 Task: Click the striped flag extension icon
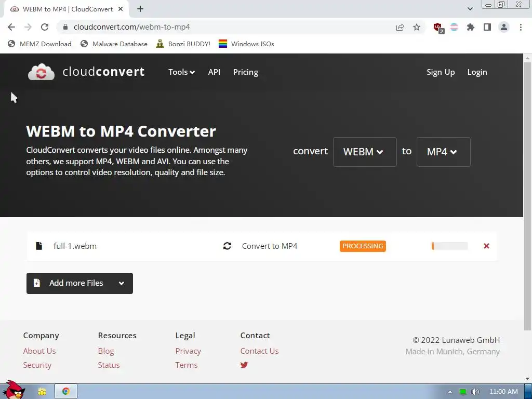tap(454, 27)
